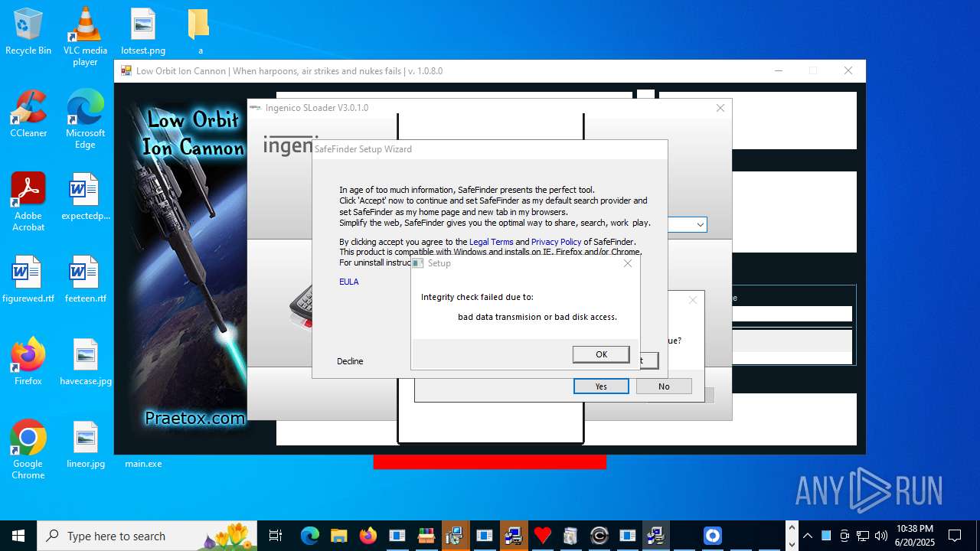This screenshot has height=551, width=980.
Task: Open Microsoft Edge desktop shortcut
Action: coord(85,119)
